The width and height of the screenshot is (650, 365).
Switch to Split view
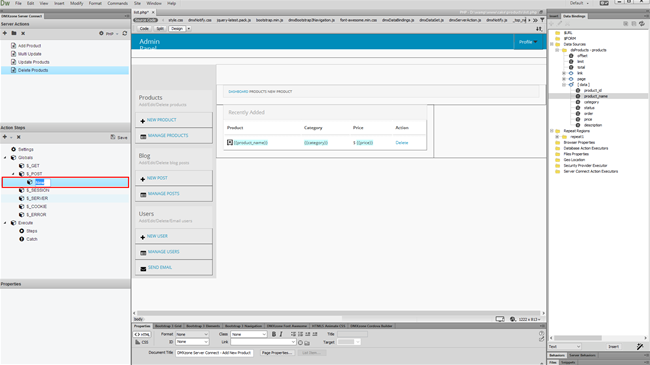click(x=160, y=29)
